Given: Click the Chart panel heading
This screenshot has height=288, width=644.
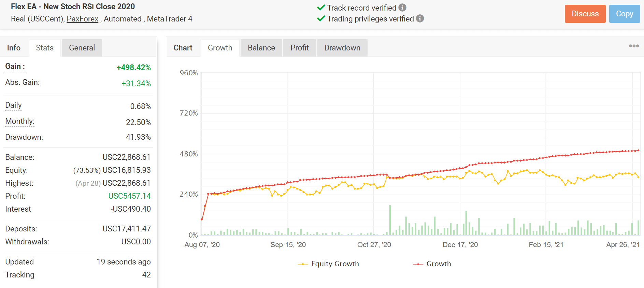Looking at the screenshot, I should pos(183,48).
